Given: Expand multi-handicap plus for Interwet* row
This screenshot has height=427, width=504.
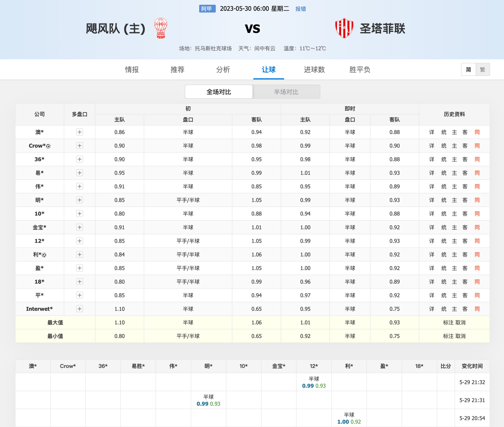Looking at the screenshot, I should pos(79,309).
